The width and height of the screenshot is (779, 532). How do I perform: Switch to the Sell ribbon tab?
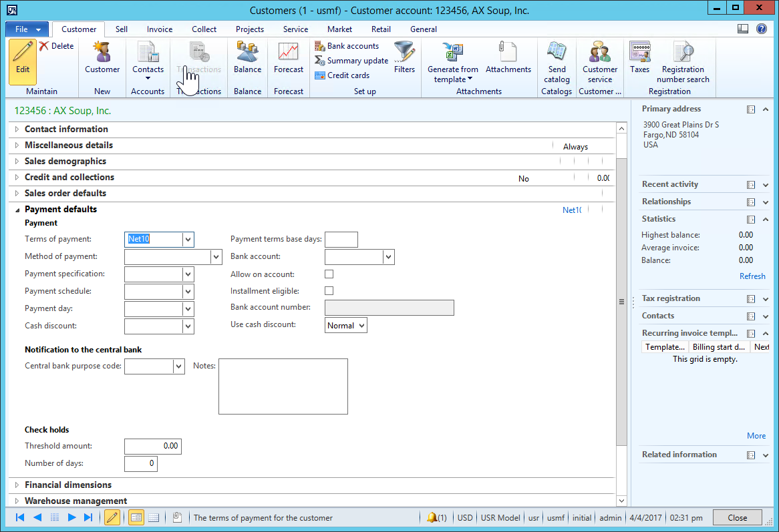click(x=121, y=29)
